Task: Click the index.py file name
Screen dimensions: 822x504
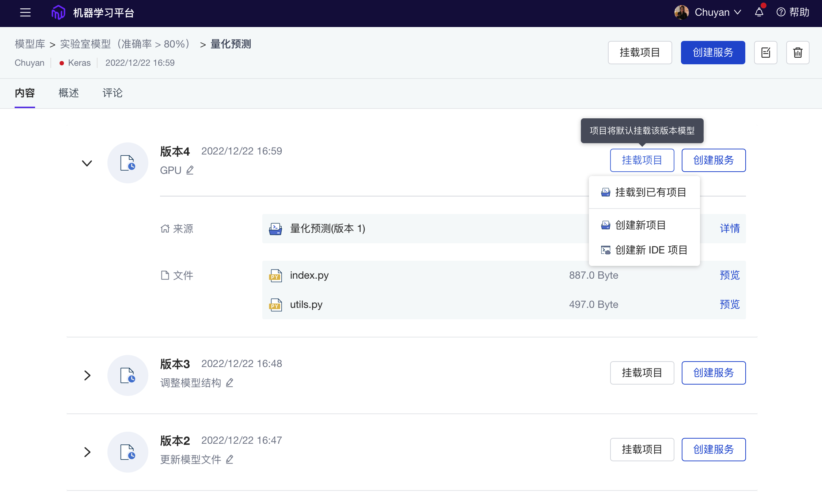Action: click(x=309, y=275)
